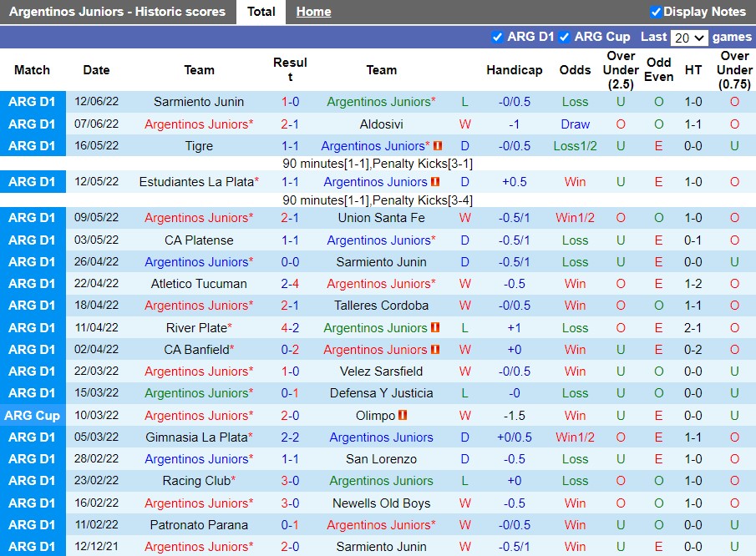This screenshot has width=756, height=556.
Task: Open Sarmiento Junin team on 12/06/22 row
Action: point(199,102)
